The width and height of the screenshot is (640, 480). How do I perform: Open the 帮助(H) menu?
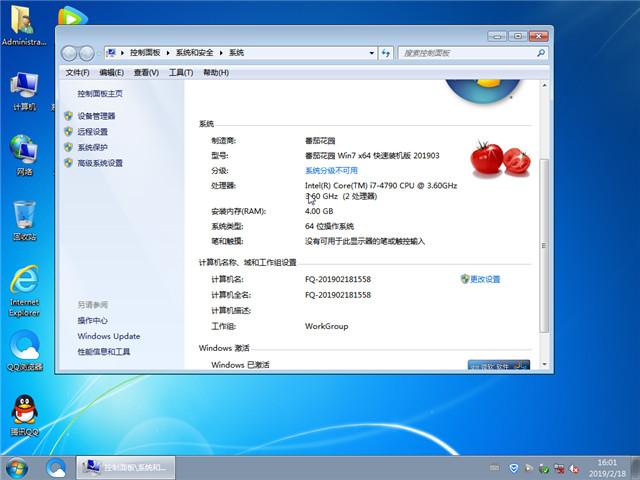coord(216,73)
